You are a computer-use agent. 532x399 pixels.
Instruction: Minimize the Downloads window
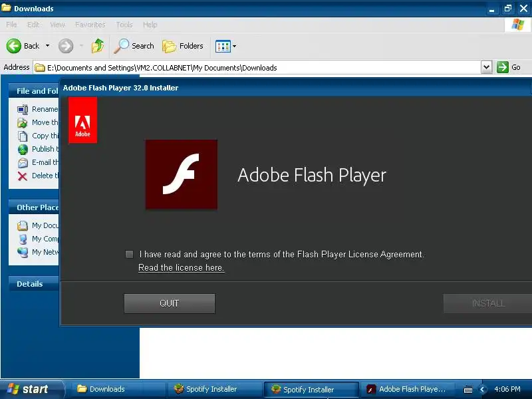coord(491,9)
